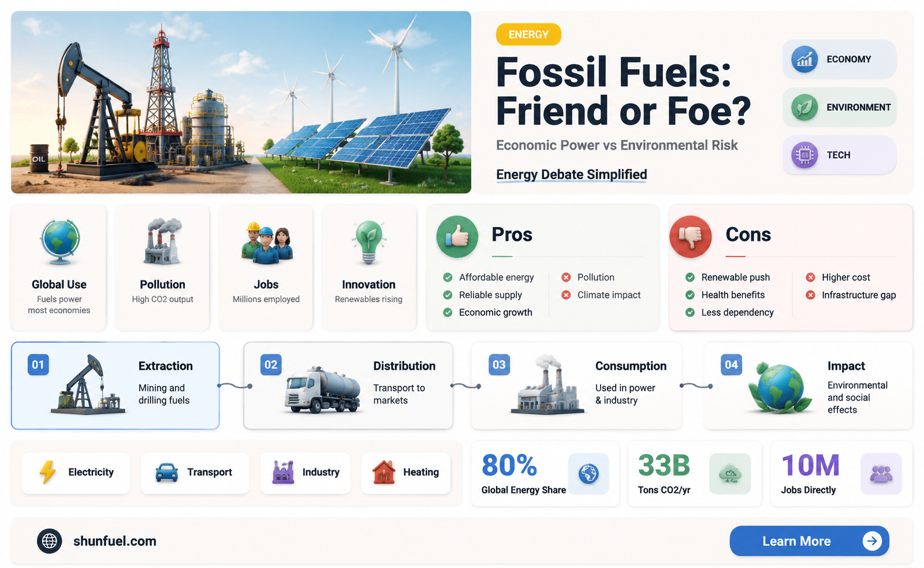Click the Heating chip label
The image size is (924, 568).
tap(421, 472)
